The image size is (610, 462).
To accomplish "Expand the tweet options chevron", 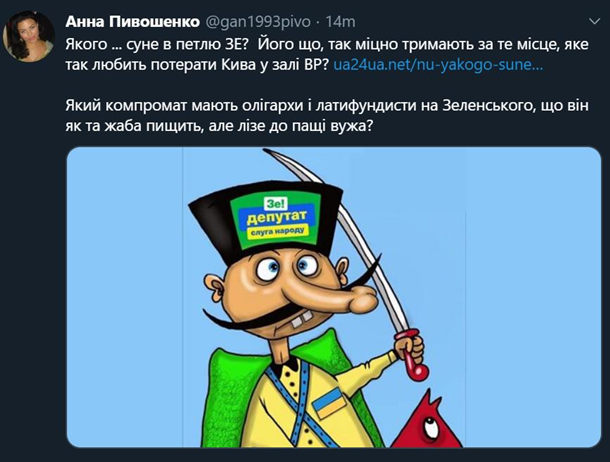I will pos(595,21).
